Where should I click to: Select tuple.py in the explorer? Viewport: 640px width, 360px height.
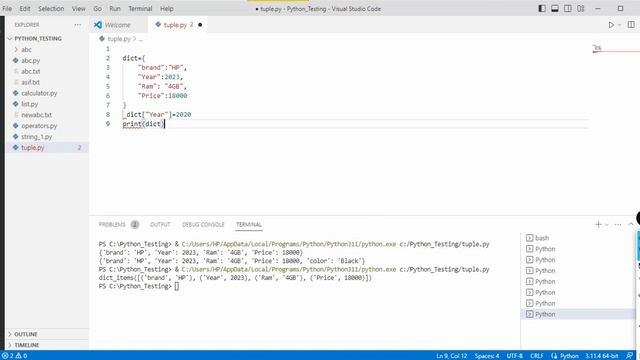[x=33, y=148]
